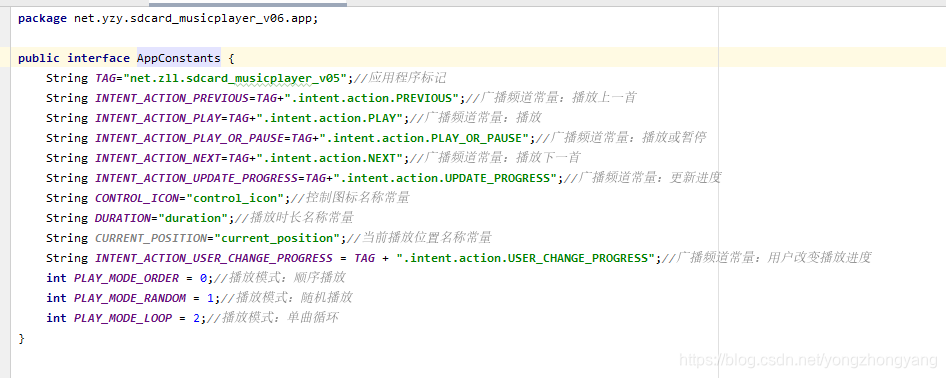Image resolution: width=946 pixels, height=378 pixels.
Task: Click the comment 当前播放位置名称常量
Action: [x=419, y=238]
